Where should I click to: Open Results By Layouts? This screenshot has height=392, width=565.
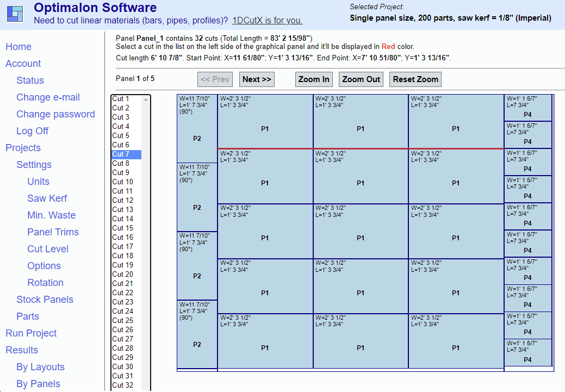[x=40, y=367]
